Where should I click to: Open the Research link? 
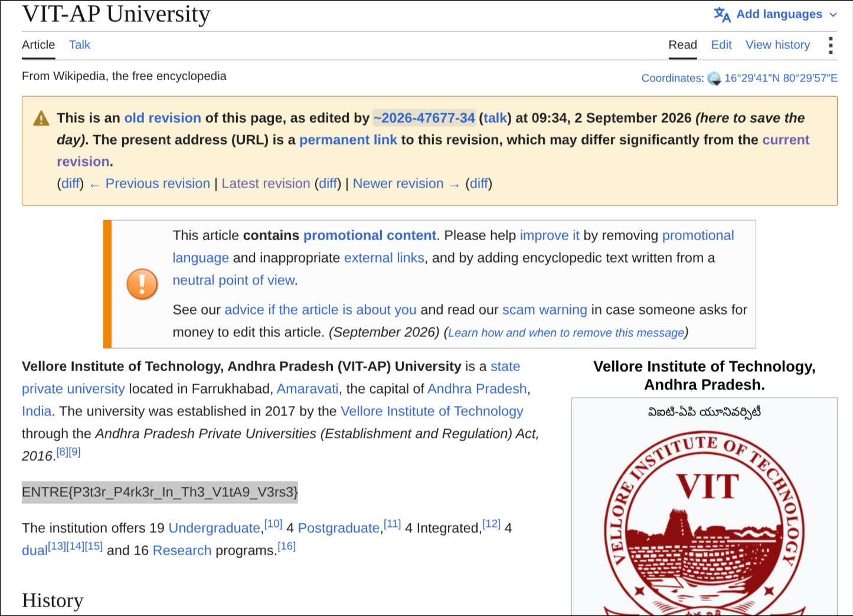coord(182,551)
